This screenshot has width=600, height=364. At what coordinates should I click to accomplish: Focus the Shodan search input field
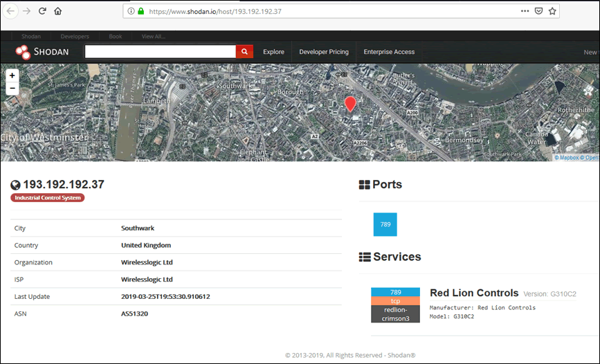[x=161, y=52]
